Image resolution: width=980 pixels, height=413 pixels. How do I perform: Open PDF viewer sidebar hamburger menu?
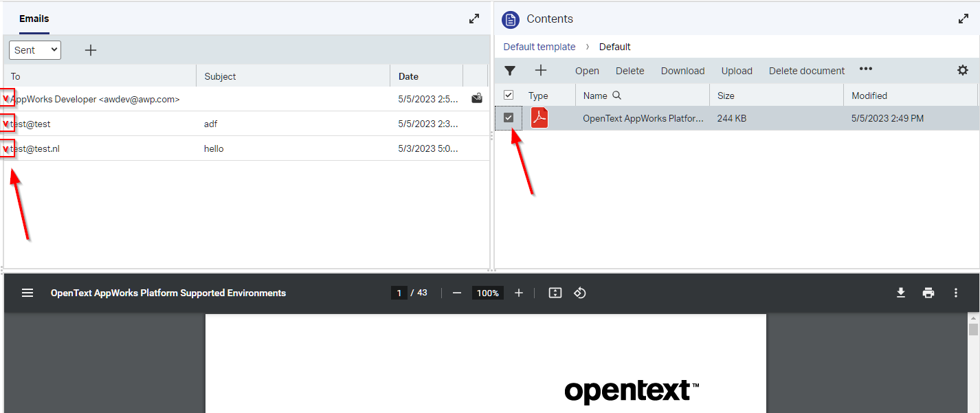(x=27, y=293)
